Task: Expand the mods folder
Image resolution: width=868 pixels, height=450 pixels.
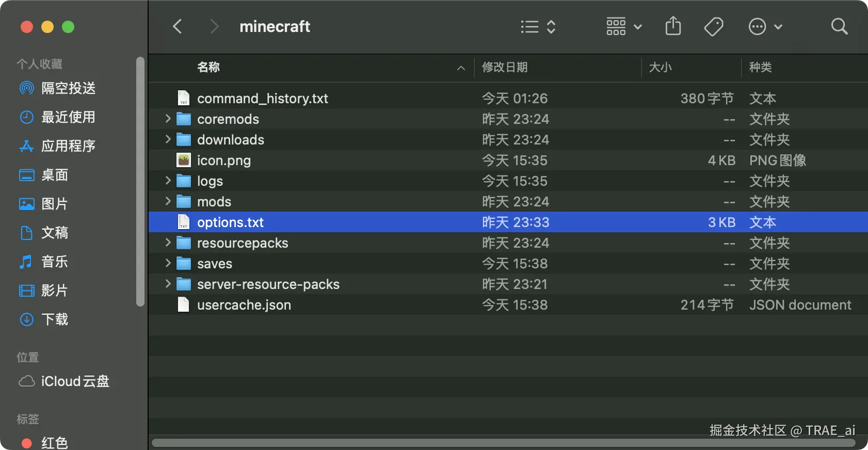Action: coord(168,201)
